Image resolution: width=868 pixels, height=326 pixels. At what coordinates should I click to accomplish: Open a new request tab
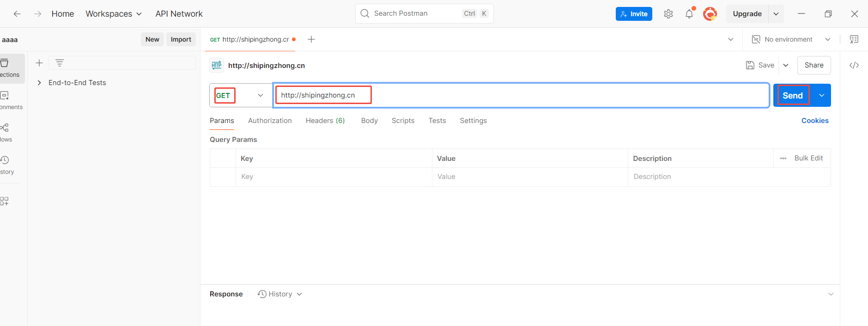311,39
